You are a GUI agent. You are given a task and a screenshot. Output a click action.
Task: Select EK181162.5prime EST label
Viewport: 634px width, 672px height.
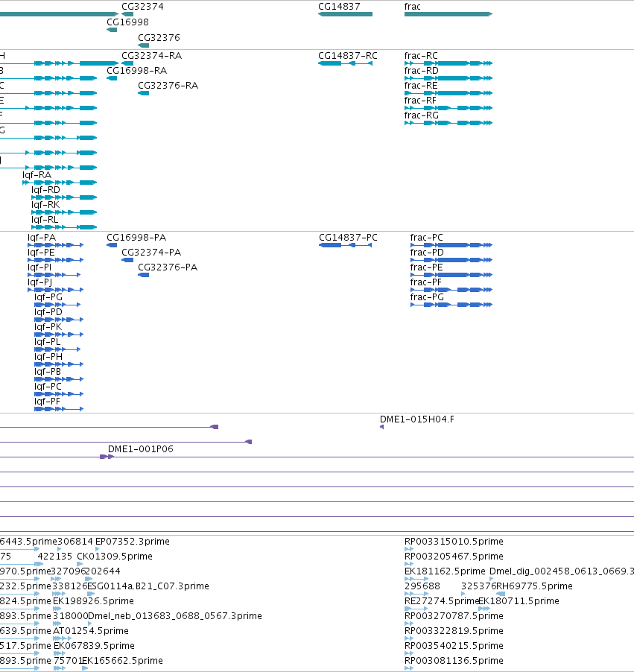[445, 571]
